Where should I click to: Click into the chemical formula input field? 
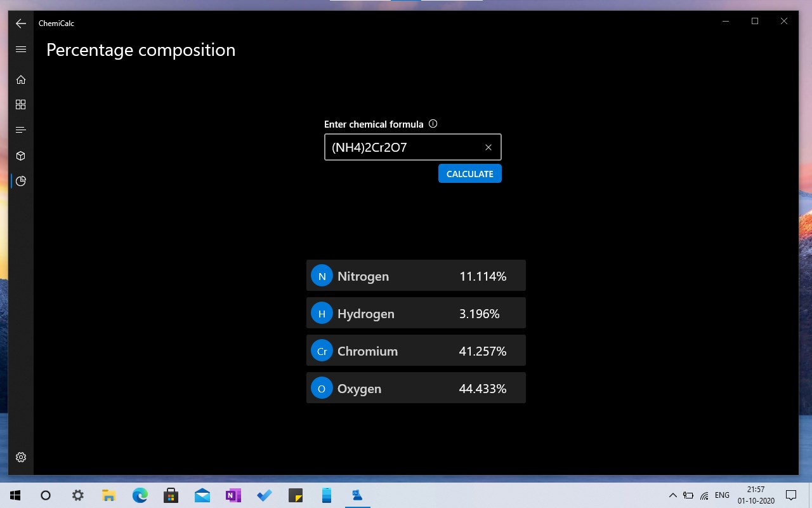pyautogui.click(x=413, y=147)
